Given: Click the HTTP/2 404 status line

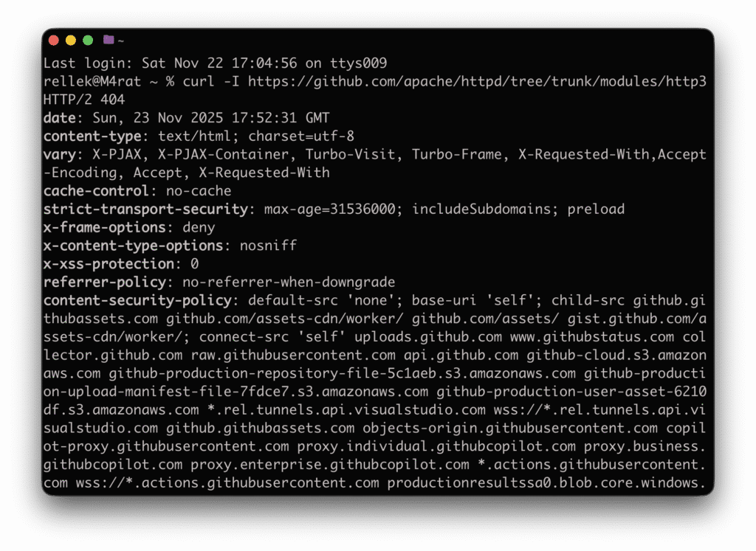Looking at the screenshot, I should coord(83,100).
